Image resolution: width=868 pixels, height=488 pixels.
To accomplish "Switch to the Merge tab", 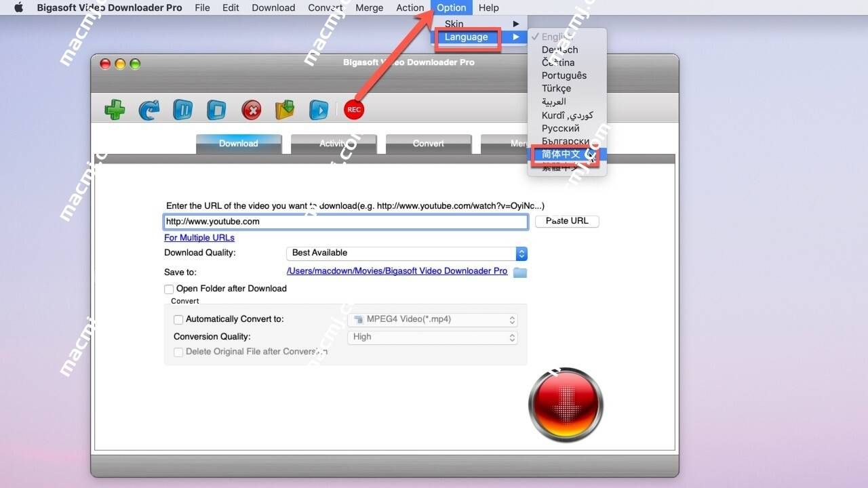I will pos(504,144).
